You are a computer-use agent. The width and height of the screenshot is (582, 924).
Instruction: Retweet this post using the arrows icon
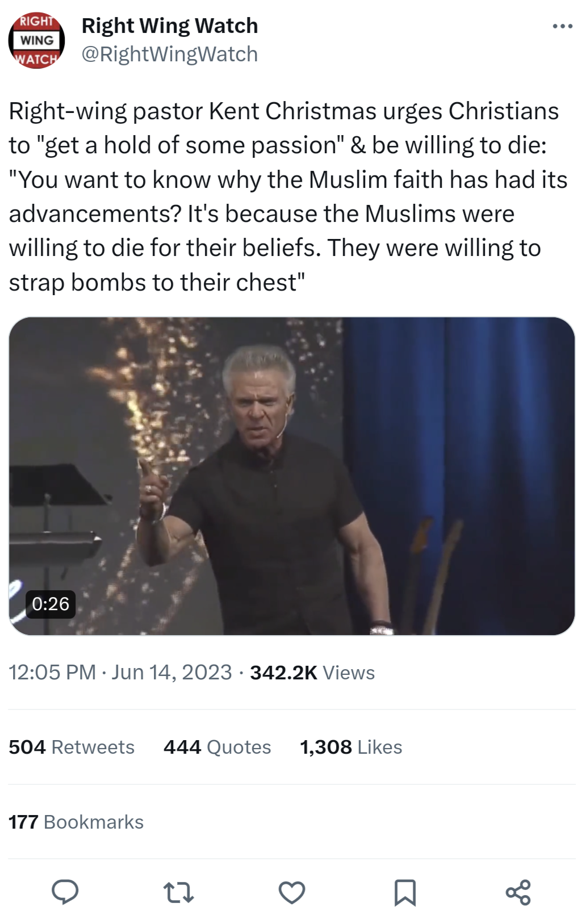click(178, 892)
